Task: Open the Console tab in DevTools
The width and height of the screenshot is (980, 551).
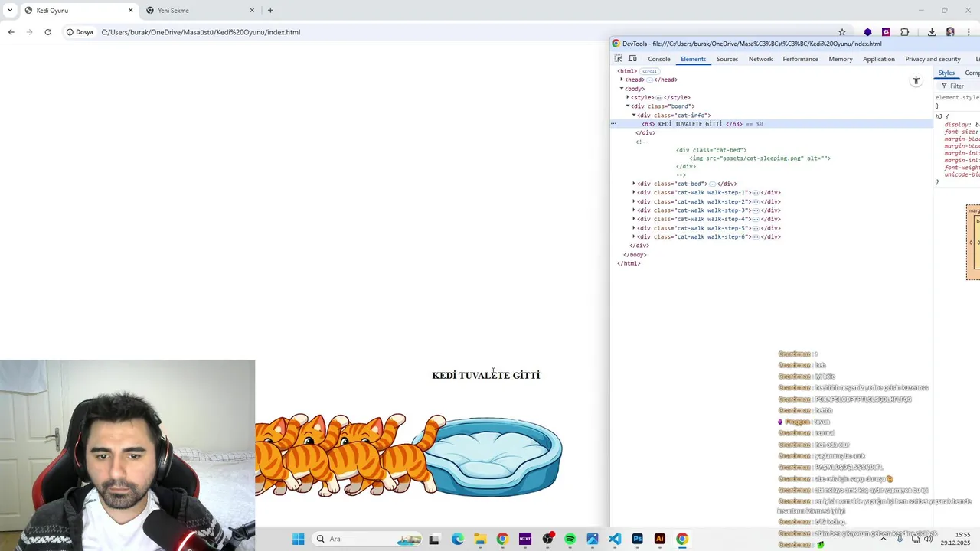Action: pyautogui.click(x=659, y=59)
